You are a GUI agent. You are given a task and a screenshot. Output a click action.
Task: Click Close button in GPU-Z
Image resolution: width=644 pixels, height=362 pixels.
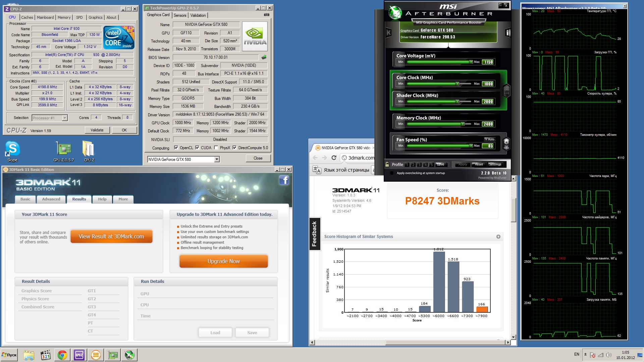click(258, 158)
